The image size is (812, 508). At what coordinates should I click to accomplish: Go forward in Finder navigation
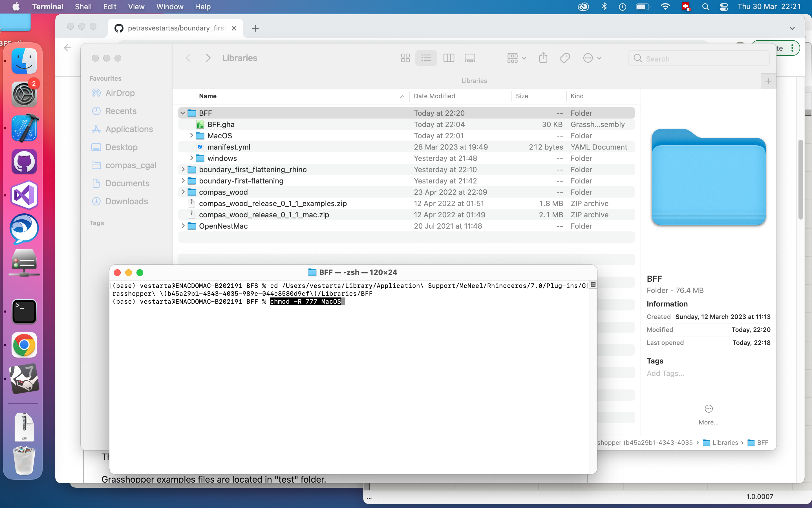(x=208, y=58)
